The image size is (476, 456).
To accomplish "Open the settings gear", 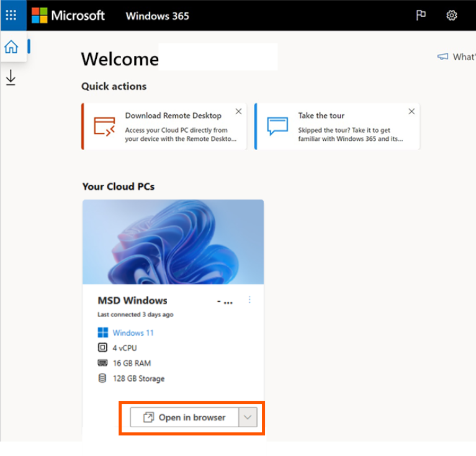I will click(451, 16).
